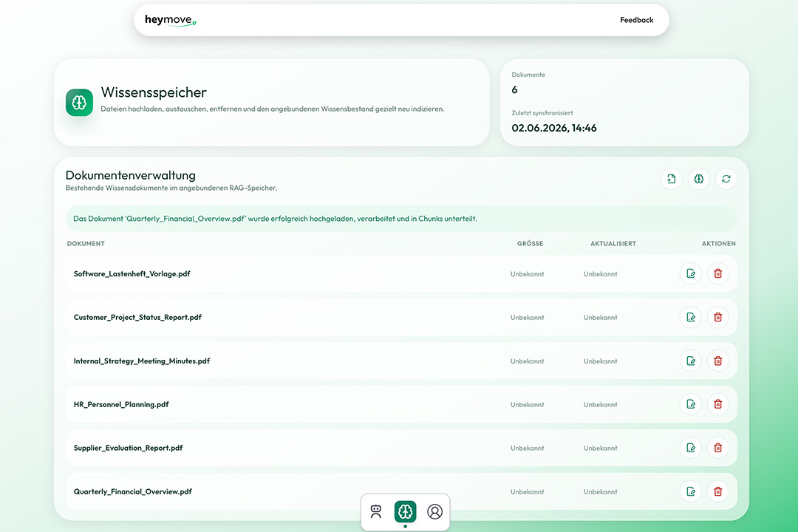Open the Feedback link

tap(636, 20)
